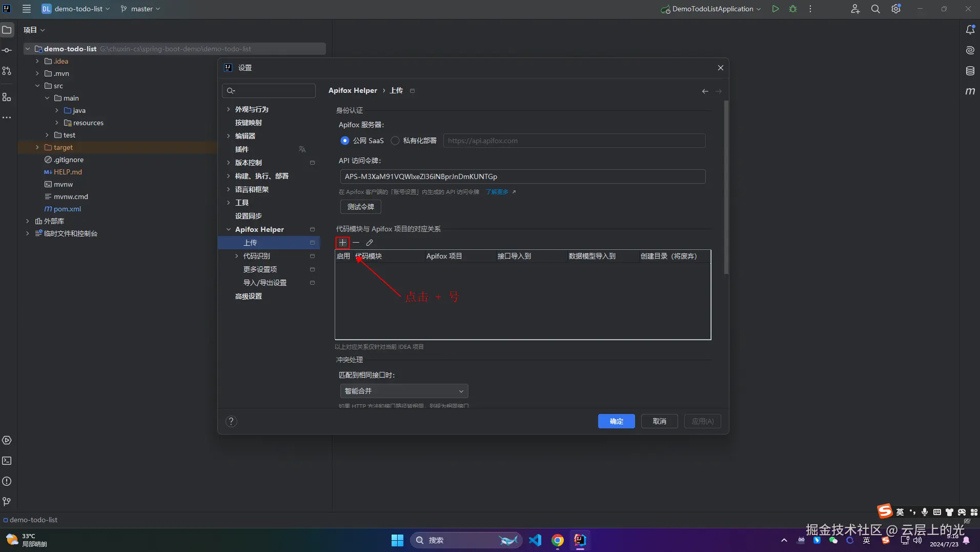Open the Maven tool window icon

(x=970, y=91)
